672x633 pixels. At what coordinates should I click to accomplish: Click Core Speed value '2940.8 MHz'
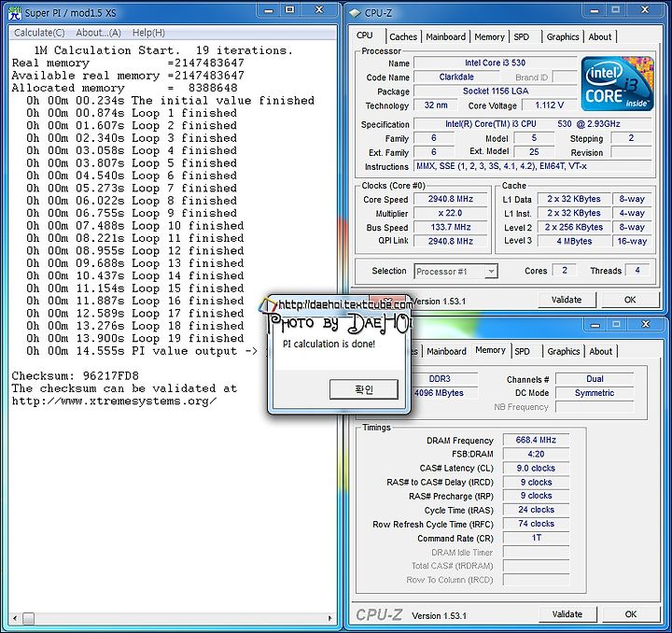point(450,199)
